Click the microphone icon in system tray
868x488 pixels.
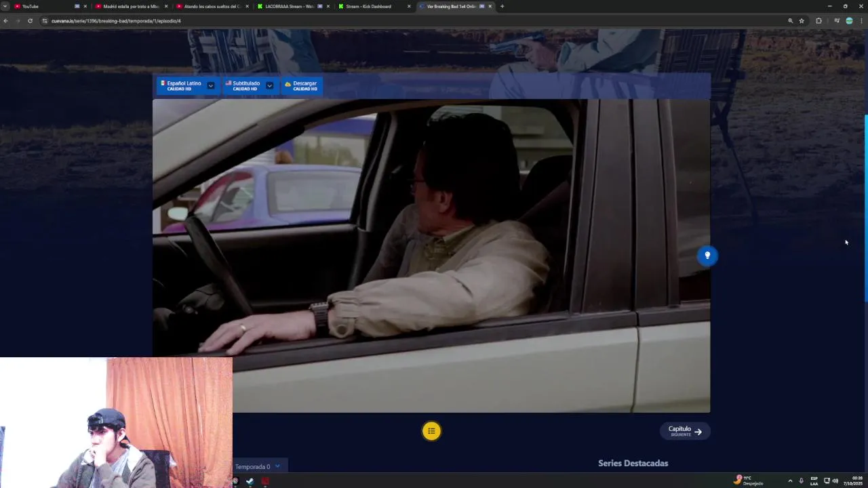point(802,481)
